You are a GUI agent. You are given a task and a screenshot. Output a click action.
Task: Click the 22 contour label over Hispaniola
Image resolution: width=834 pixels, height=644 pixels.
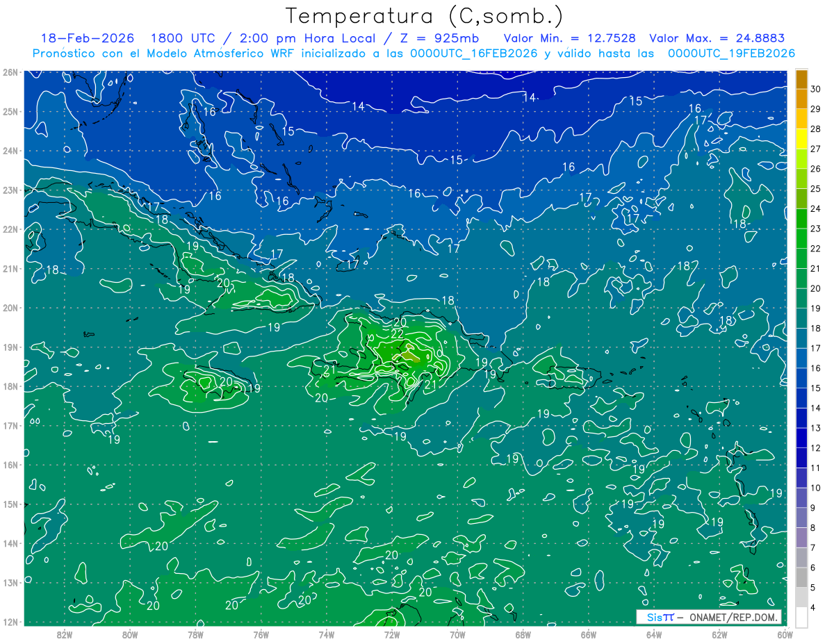tap(398, 334)
